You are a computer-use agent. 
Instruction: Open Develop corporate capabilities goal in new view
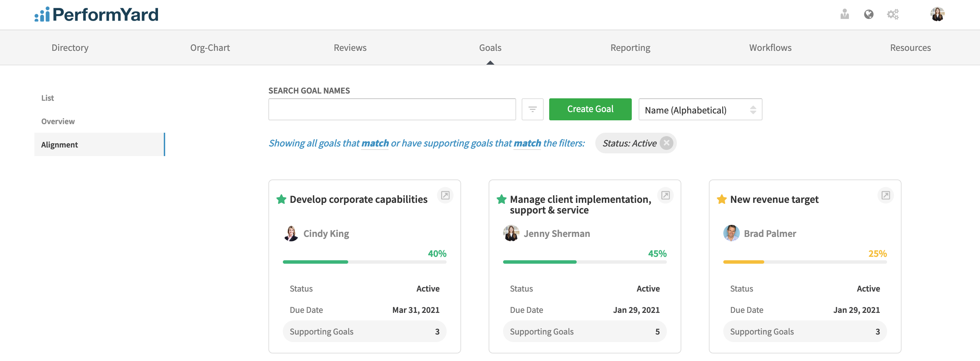(445, 195)
